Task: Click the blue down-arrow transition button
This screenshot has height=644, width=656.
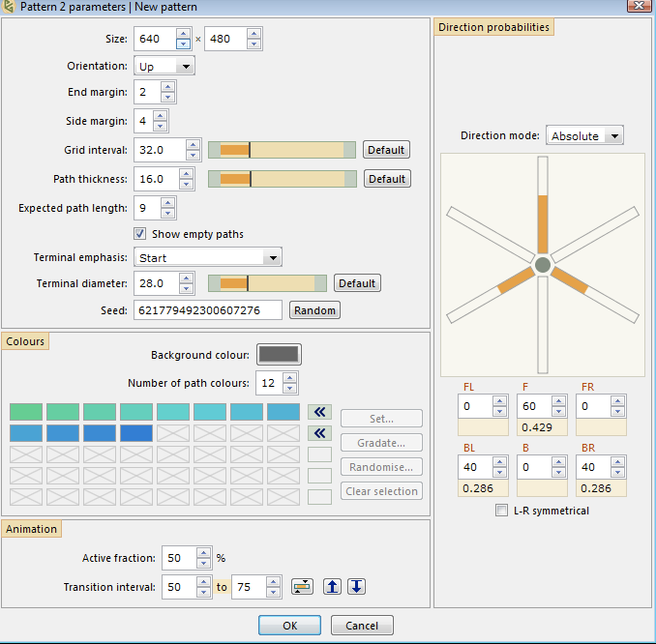Action: click(x=356, y=587)
